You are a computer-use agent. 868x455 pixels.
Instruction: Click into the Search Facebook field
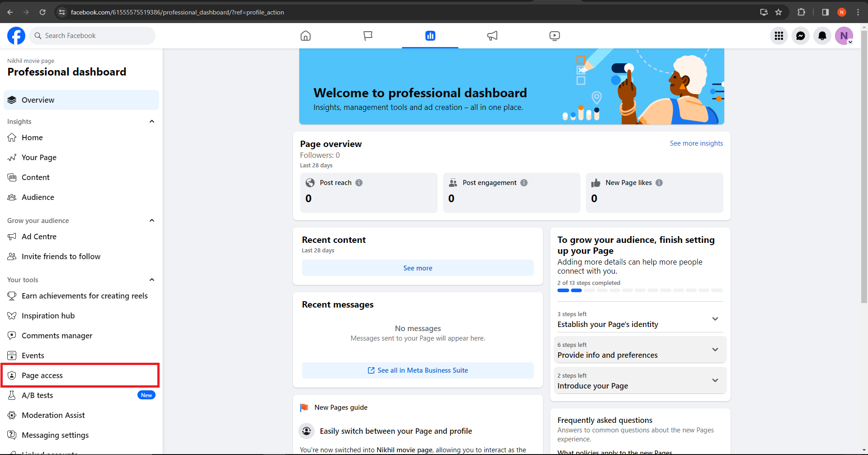pos(92,36)
